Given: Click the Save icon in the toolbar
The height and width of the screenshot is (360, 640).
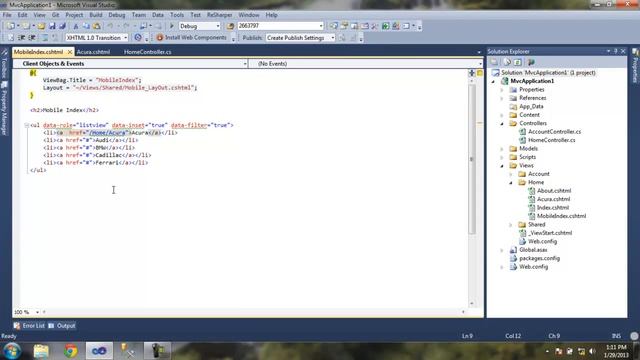Looking at the screenshot, I should (x=52, y=26).
